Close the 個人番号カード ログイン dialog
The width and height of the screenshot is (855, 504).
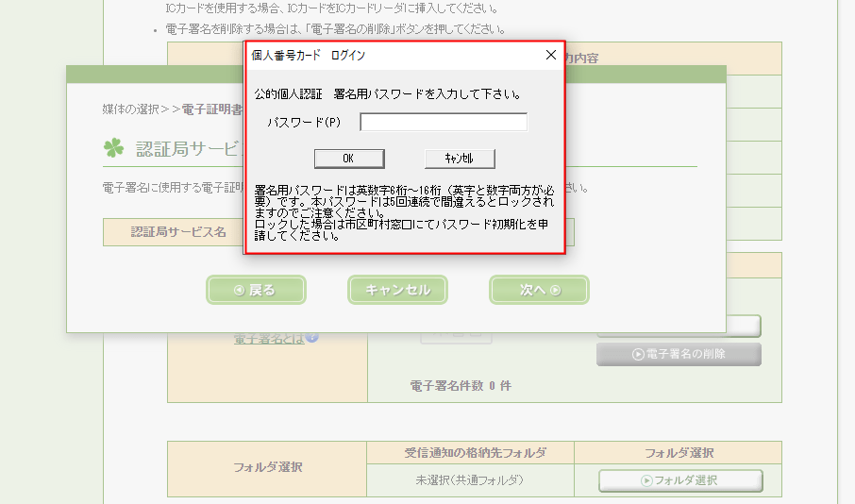(551, 56)
